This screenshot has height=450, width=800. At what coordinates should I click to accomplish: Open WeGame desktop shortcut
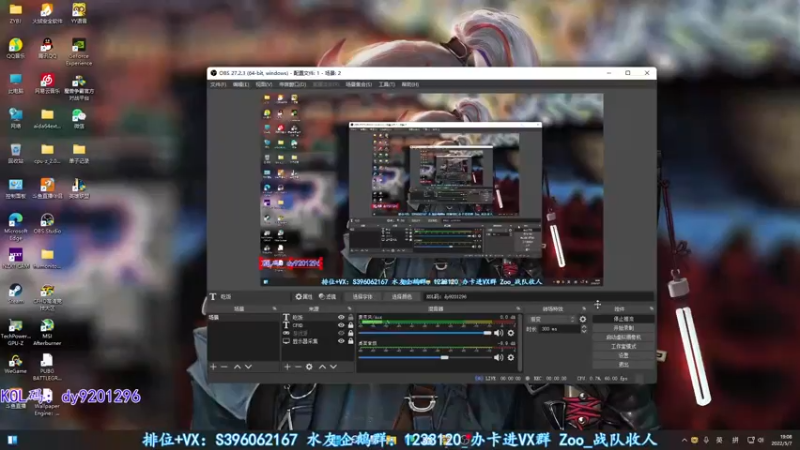(x=16, y=364)
